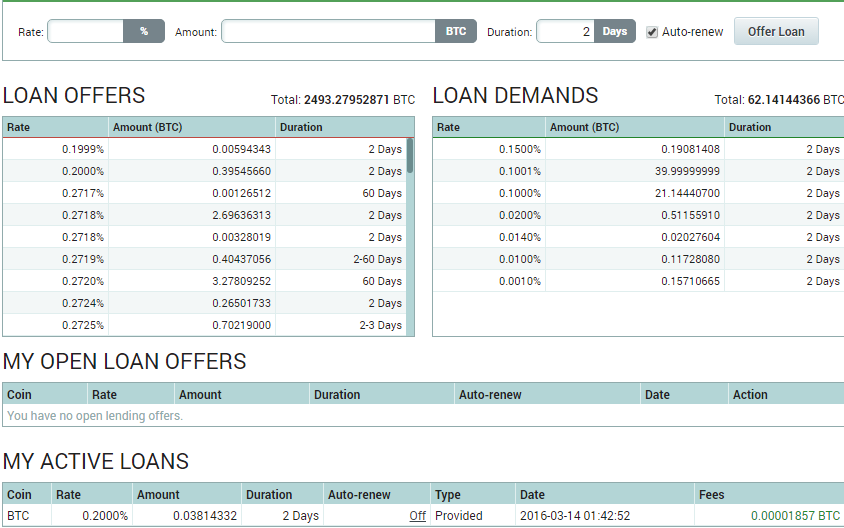Viewport: 844px width, 528px height.
Task: Select the 0.0100% loan demand rate
Action: 519,259
